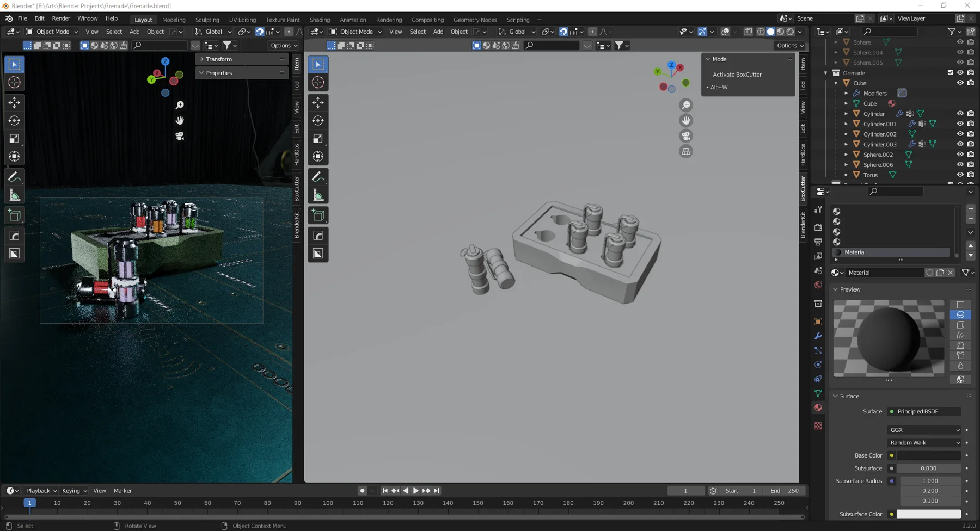The image size is (980, 531).
Task: Uncheck the Grenade collection checkbox
Action: tap(951, 73)
